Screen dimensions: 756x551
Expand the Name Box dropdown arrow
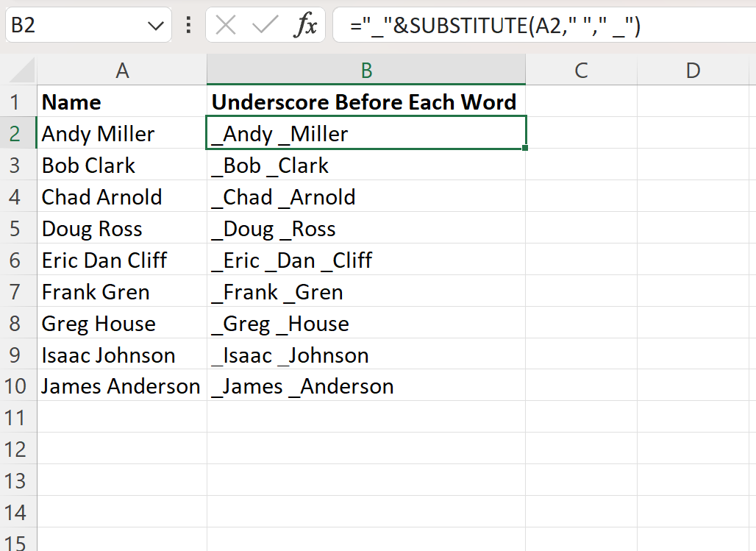click(x=155, y=26)
